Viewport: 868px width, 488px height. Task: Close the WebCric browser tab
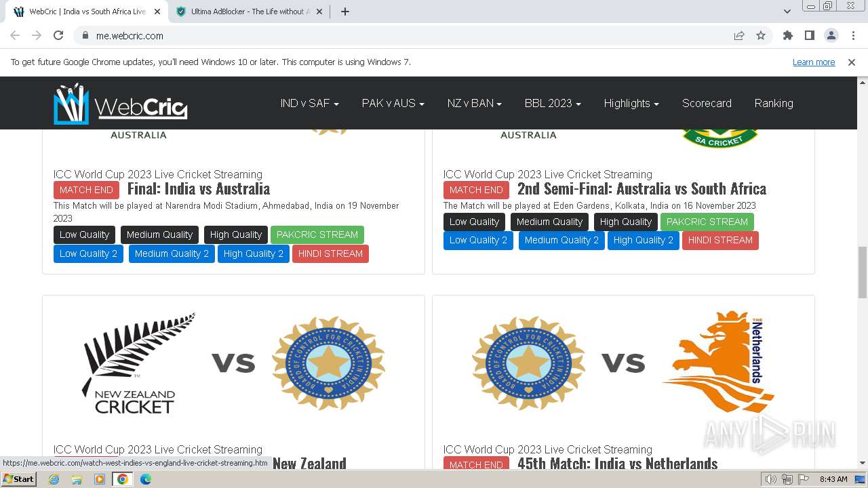pos(157,12)
